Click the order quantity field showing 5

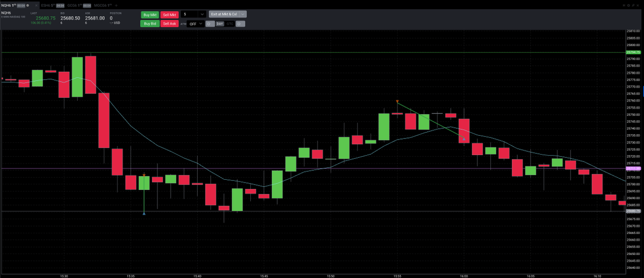(190, 14)
